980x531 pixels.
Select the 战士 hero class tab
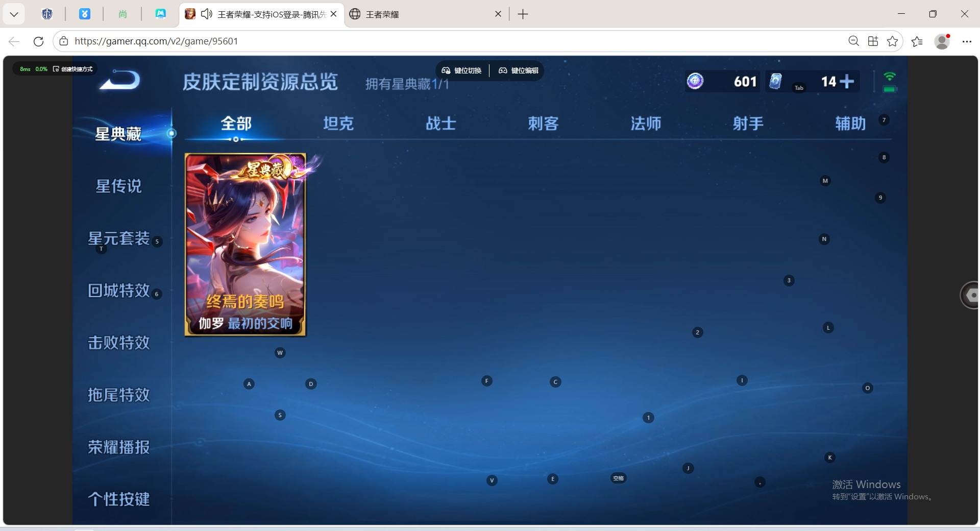coord(440,123)
